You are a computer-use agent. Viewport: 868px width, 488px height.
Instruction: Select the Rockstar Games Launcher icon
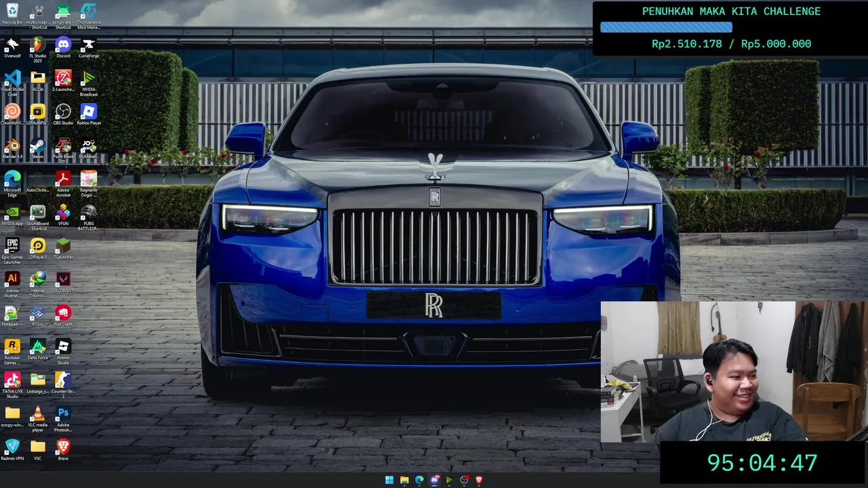(x=12, y=352)
